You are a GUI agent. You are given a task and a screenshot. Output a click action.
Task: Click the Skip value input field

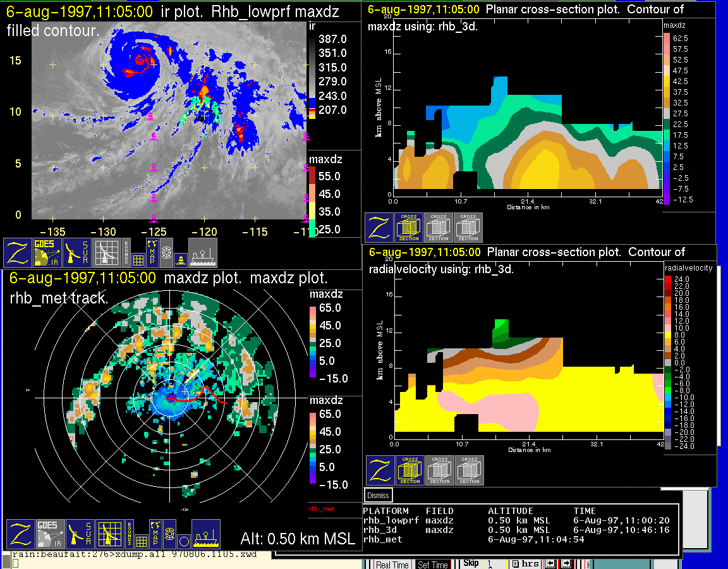[495, 563]
